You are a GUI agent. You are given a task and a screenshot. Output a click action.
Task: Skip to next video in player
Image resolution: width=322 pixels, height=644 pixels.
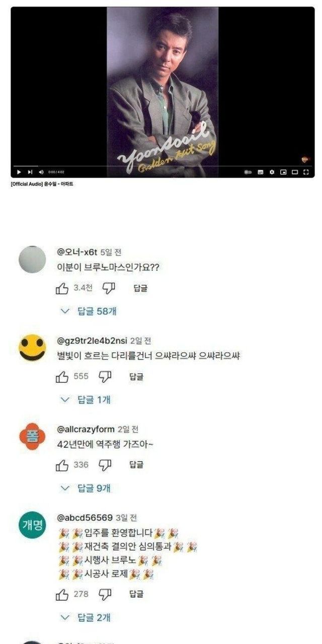(x=30, y=172)
